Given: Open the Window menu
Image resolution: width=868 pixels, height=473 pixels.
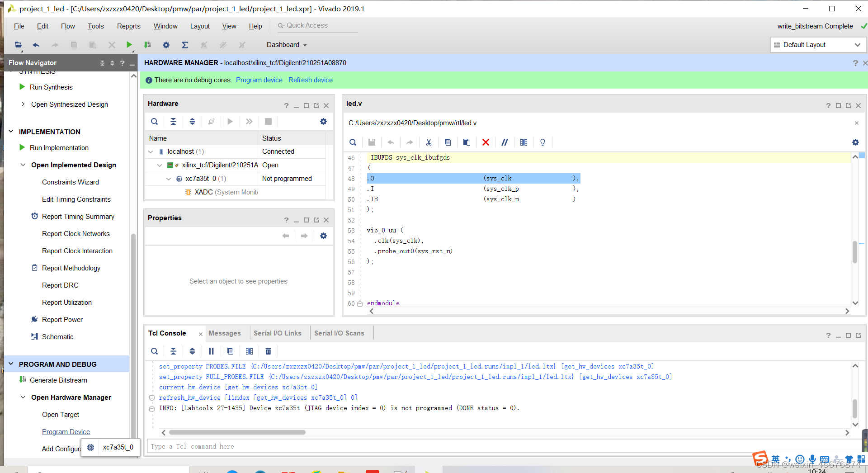Looking at the screenshot, I should click(165, 26).
